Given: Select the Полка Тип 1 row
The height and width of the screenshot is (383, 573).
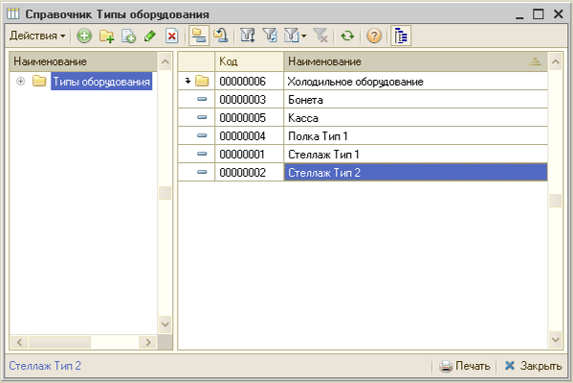Looking at the screenshot, I should (363, 136).
